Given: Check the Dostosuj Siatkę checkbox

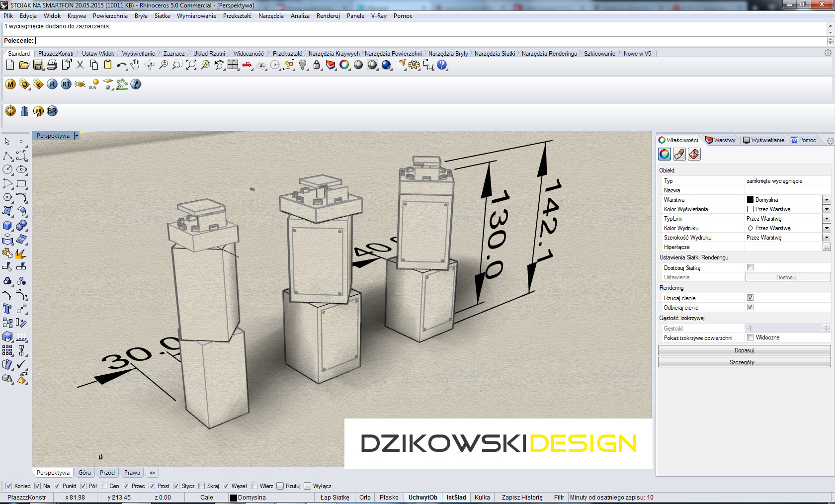Looking at the screenshot, I should (x=750, y=267).
